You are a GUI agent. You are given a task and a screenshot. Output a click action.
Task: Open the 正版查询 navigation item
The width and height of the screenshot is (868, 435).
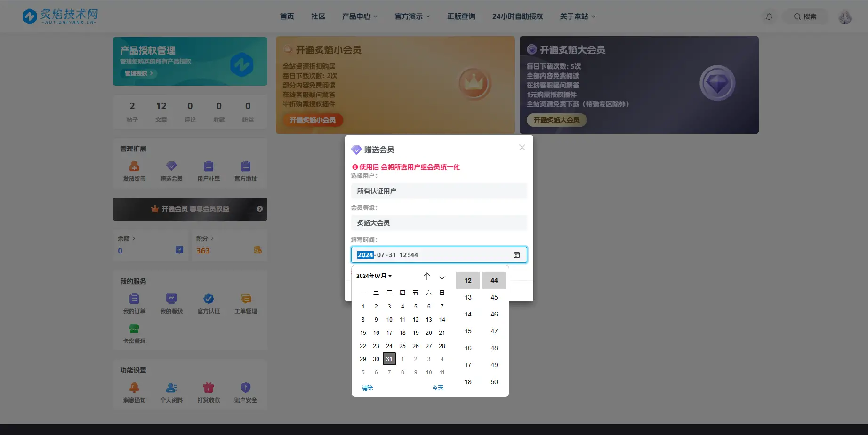pos(461,16)
